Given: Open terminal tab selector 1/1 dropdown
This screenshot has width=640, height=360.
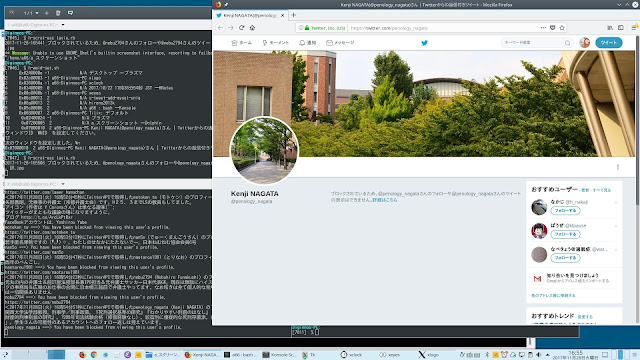Looking at the screenshot, I should coord(31,13).
